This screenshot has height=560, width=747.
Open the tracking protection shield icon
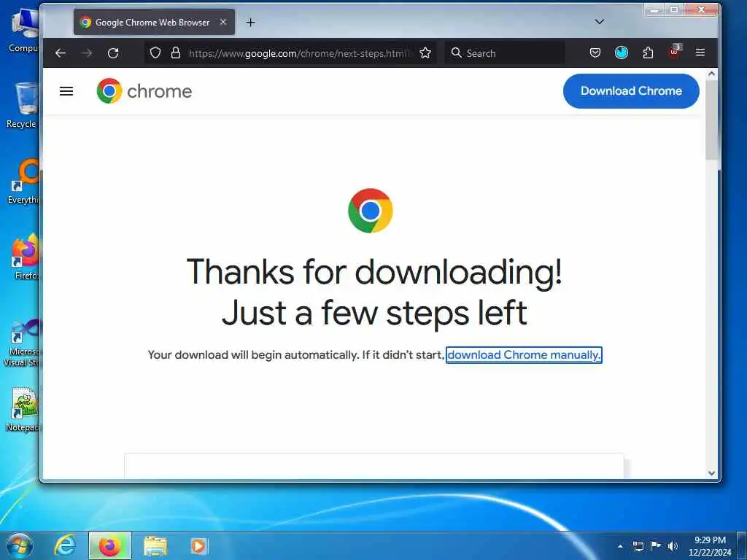155,52
